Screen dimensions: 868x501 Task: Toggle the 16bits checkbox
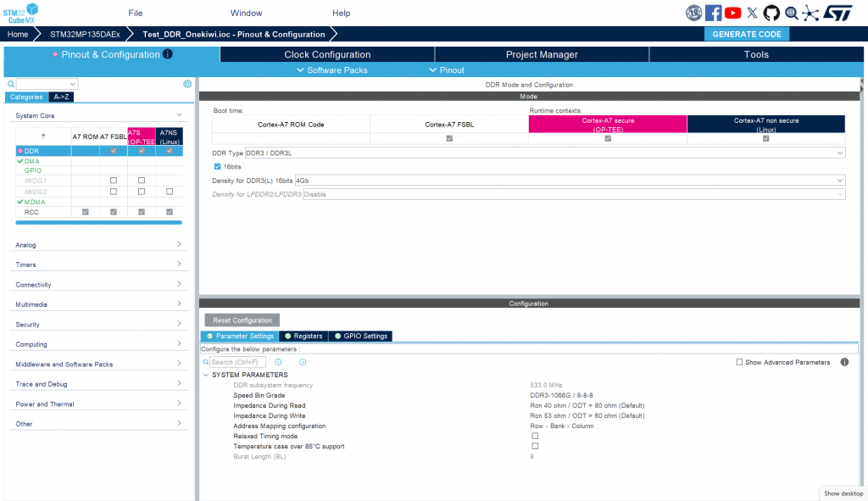pos(218,166)
